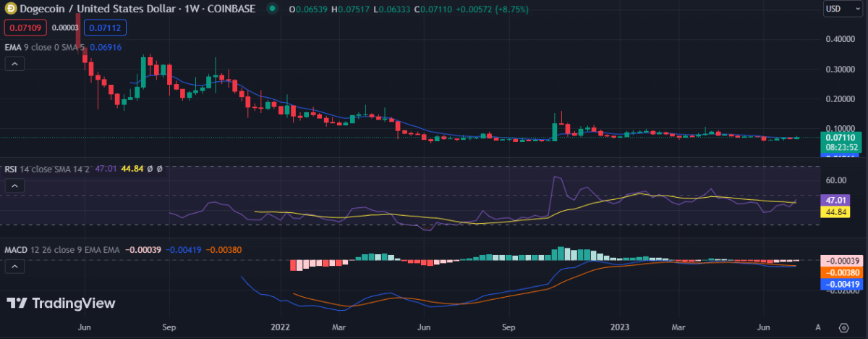Image resolution: width=868 pixels, height=339 pixels.
Task: Click the 60.00 RSI axis label
Action: 836,180
